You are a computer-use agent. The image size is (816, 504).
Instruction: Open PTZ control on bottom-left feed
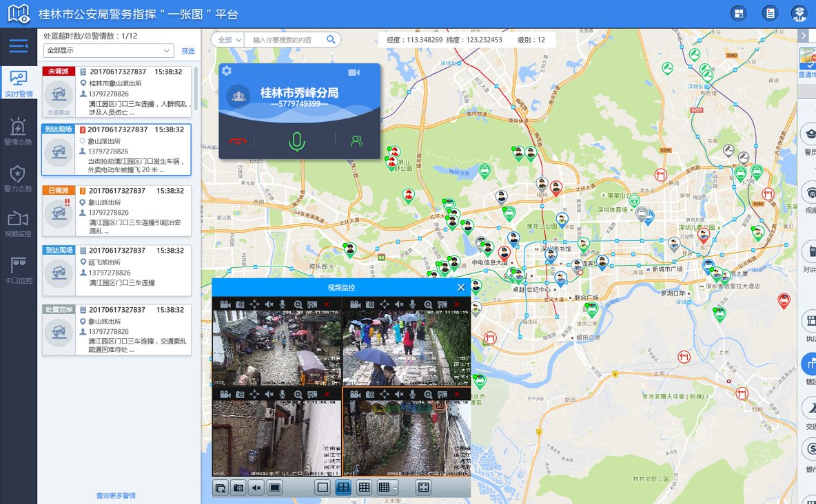point(254,395)
